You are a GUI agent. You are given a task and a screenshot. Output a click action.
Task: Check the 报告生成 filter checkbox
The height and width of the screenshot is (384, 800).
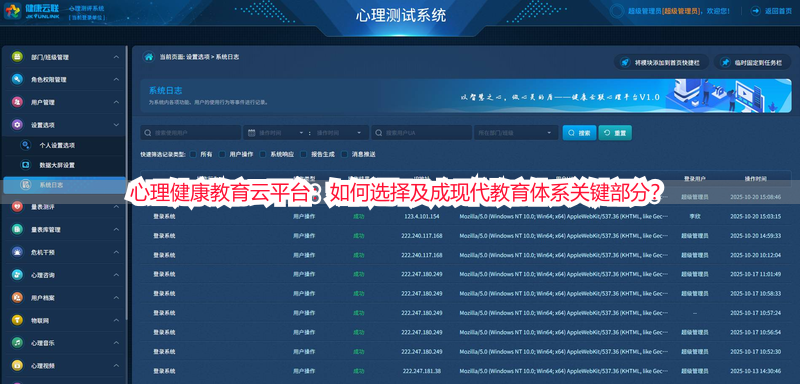[x=304, y=154]
